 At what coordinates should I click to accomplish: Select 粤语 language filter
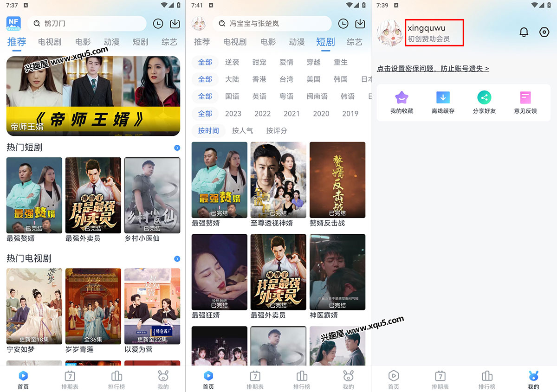286,96
